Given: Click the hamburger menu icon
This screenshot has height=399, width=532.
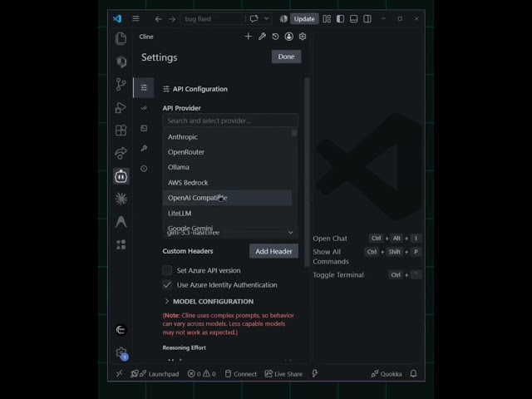Looking at the screenshot, I should point(135,18).
